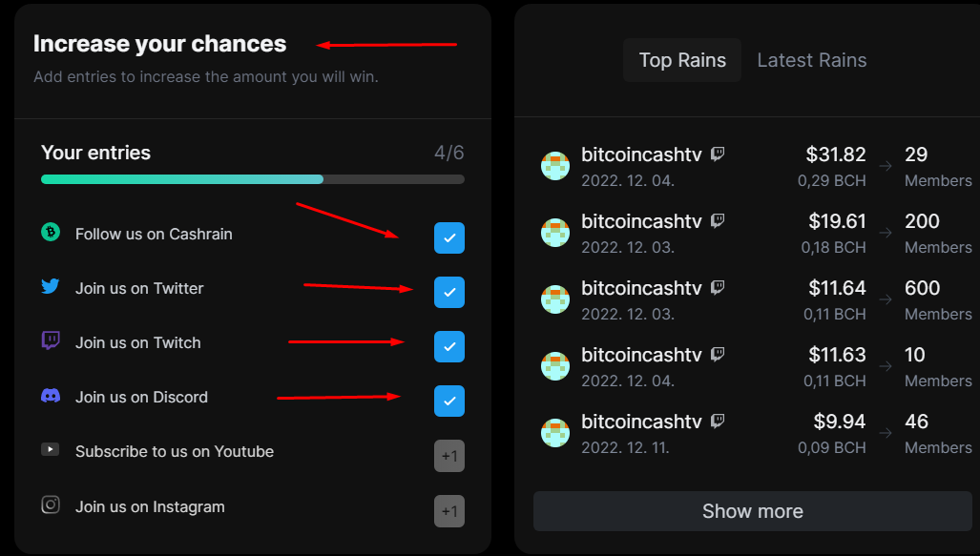The image size is (980, 556).
Task: Toggle the Join us on Discord checkbox
Action: tap(449, 402)
